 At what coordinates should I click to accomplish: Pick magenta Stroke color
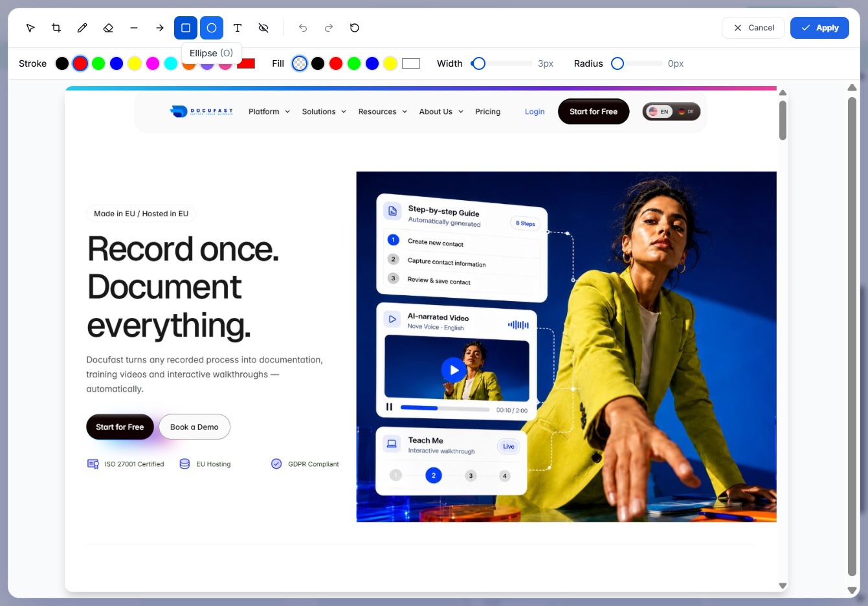(x=153, y=63)
